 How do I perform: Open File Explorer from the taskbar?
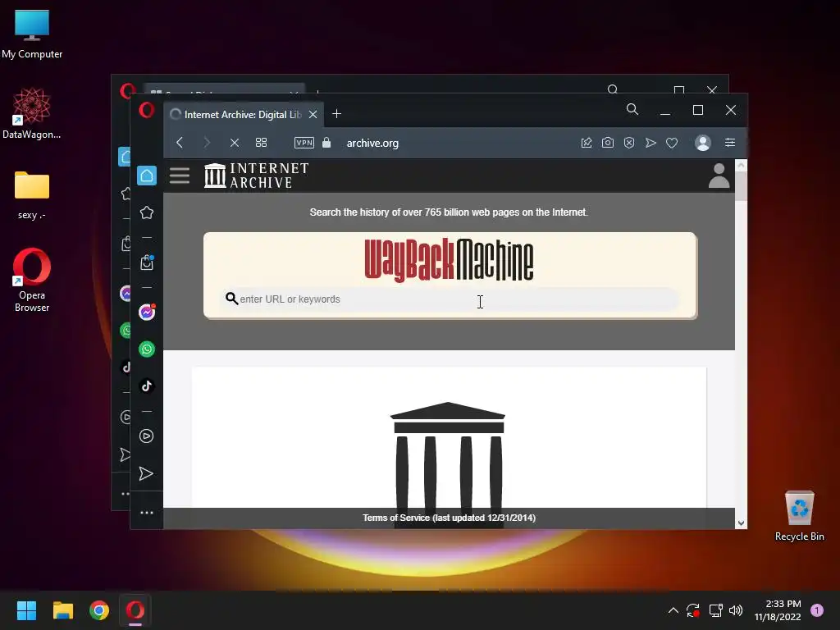pyautogui.click(x=62, y=610)
